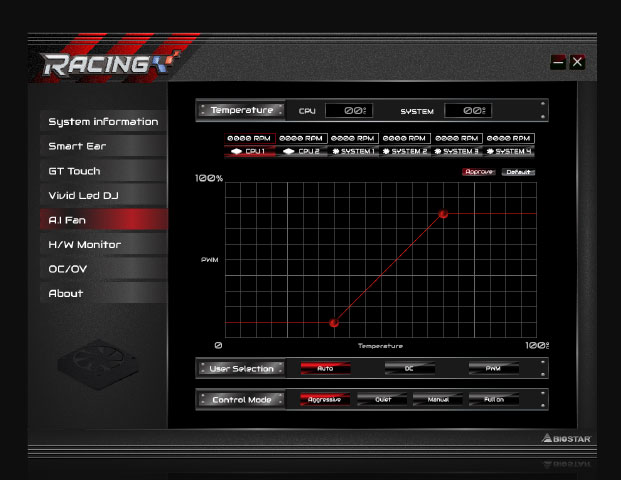Viewport: 621px width, 480px height.
Task: Open the About page
Action: (103, 293)
